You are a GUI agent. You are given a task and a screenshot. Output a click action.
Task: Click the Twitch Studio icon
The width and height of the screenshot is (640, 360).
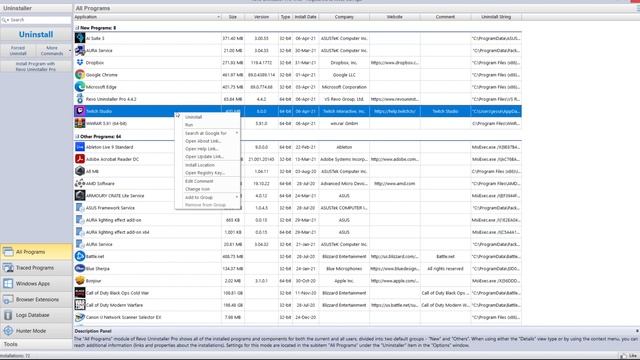80,111
